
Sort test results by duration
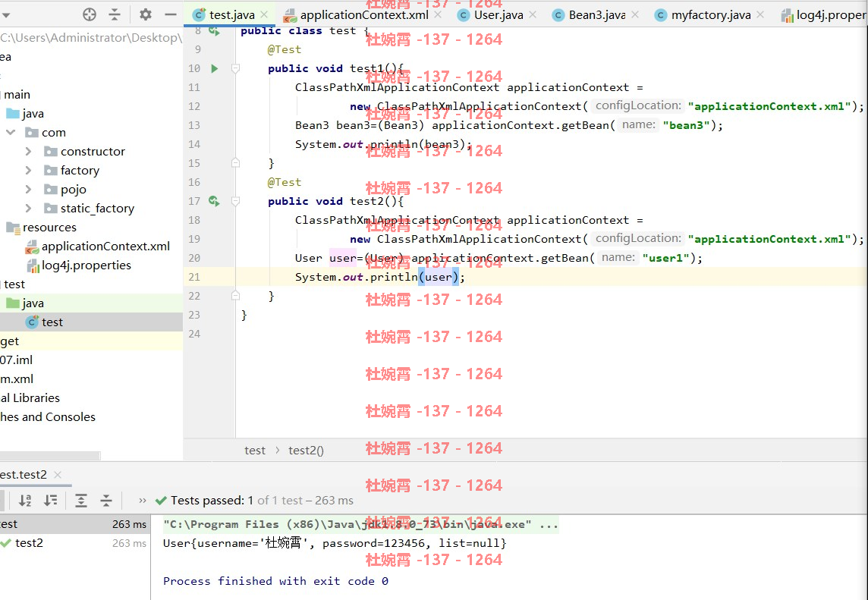click(51, 501)
